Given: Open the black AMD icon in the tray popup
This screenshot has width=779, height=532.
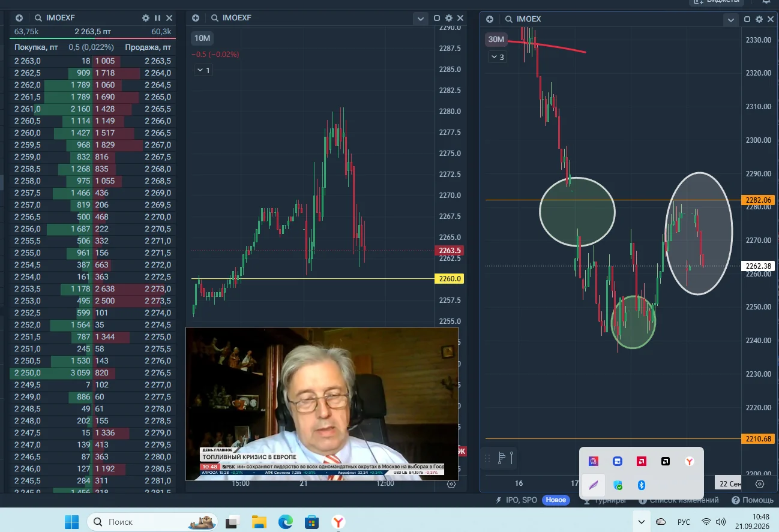Looking at the screenshot, I should click(x=666, y=461).
